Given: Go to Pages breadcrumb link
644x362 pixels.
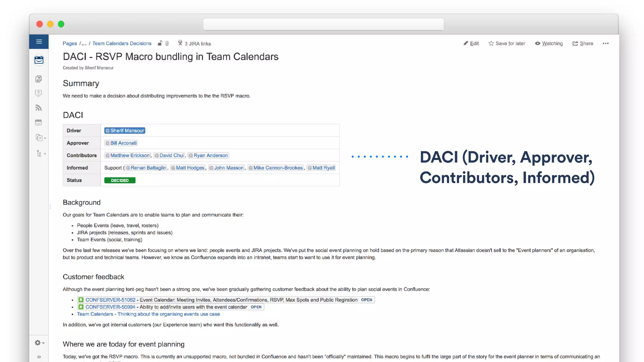Looking at the screenshot, I should (70, 43).
